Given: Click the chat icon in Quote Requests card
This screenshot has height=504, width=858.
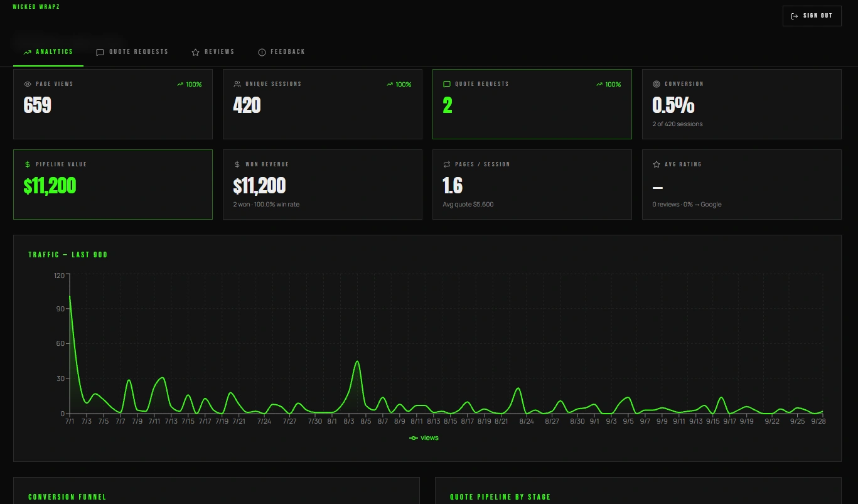Looking at the screenshot, I should [x=447, y=84].
